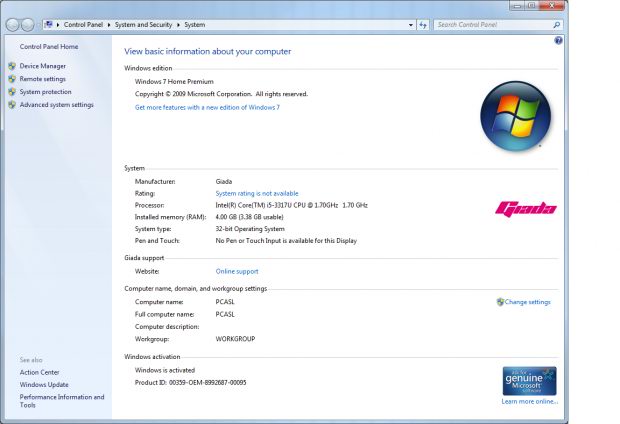Click the Remote settings shield icon
The image size is (620, 424).
pos(12,79)
